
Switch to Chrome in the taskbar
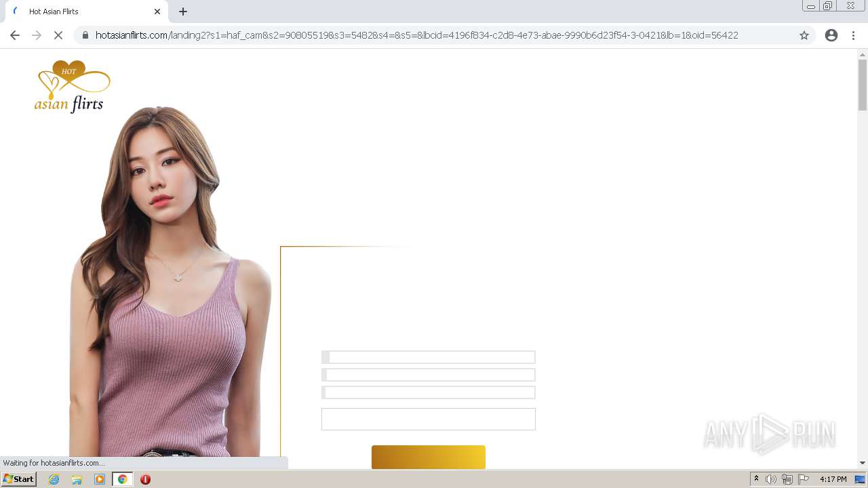point(123,479)
